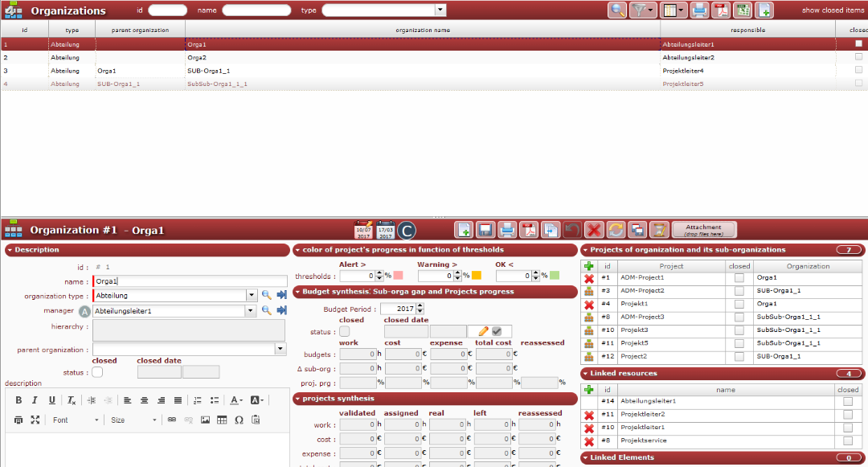868x467 pixels.
Task: Click show closed items
Action: pos(833,10)
